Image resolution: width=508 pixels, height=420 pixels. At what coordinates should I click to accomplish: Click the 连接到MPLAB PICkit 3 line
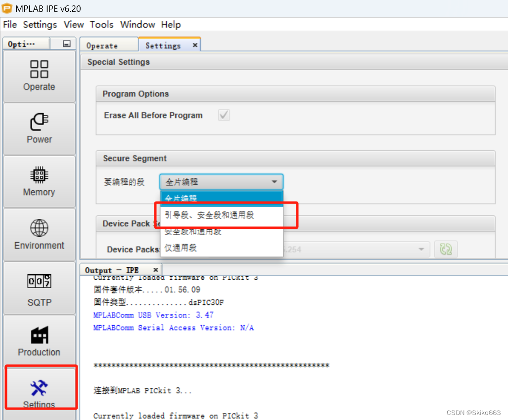pyautogui.click(x=142, y=390)
